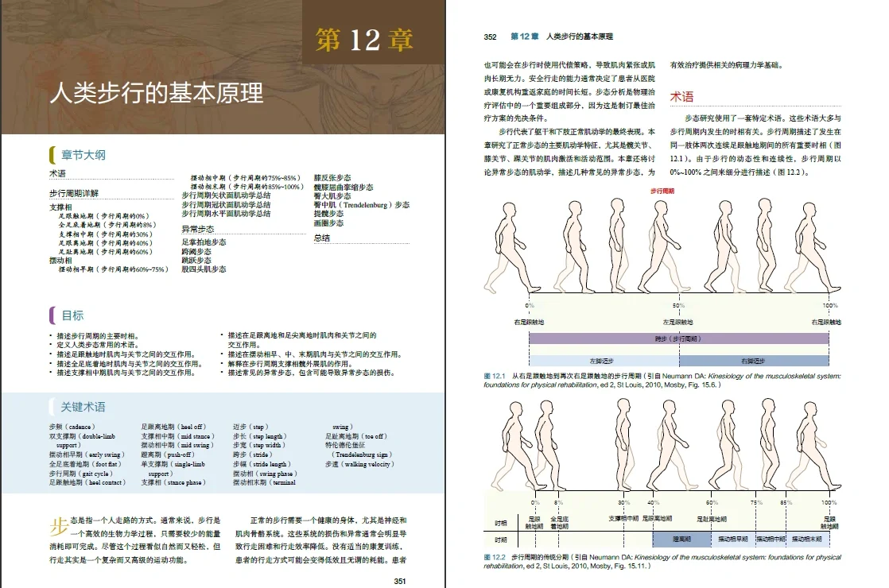Screen dimensions: 889x588
Task: Click the outline row '髋膝屈曲挛缩步态'
Action: pos(344,187)
